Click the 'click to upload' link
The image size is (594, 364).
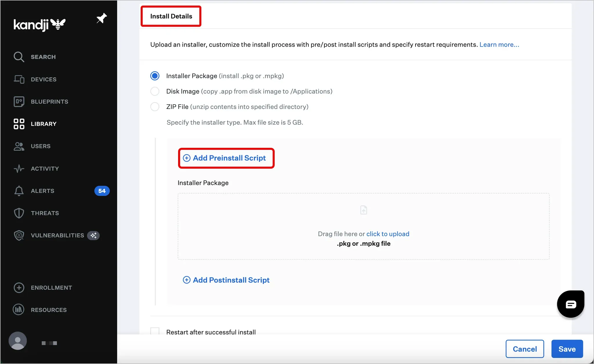tap(387, 234)
